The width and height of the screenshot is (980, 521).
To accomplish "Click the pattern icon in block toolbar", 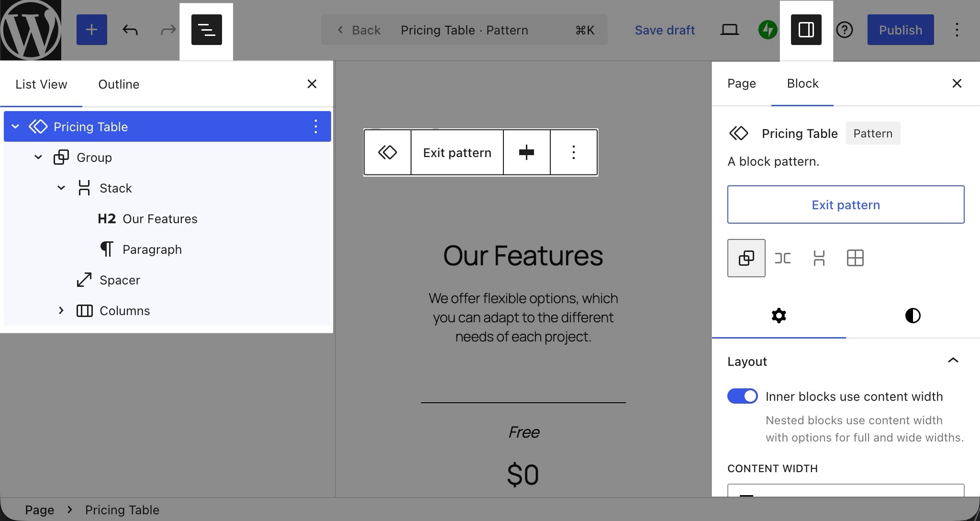I will click(x=388, y=152).
